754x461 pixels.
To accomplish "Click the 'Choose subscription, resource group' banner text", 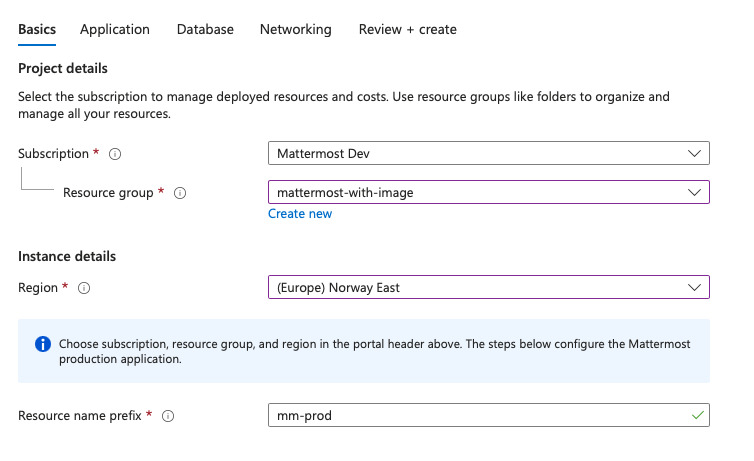I will pos(375,351).
